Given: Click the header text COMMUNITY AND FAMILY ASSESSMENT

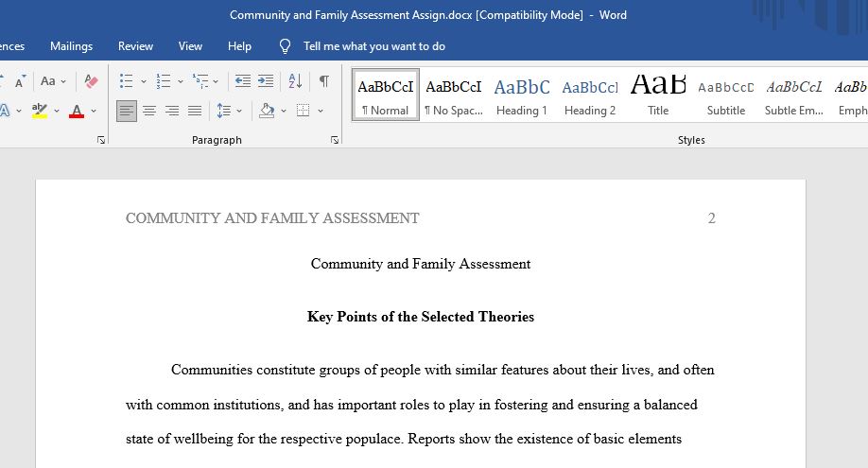Looking at the screenshot, I should (272, 218).
